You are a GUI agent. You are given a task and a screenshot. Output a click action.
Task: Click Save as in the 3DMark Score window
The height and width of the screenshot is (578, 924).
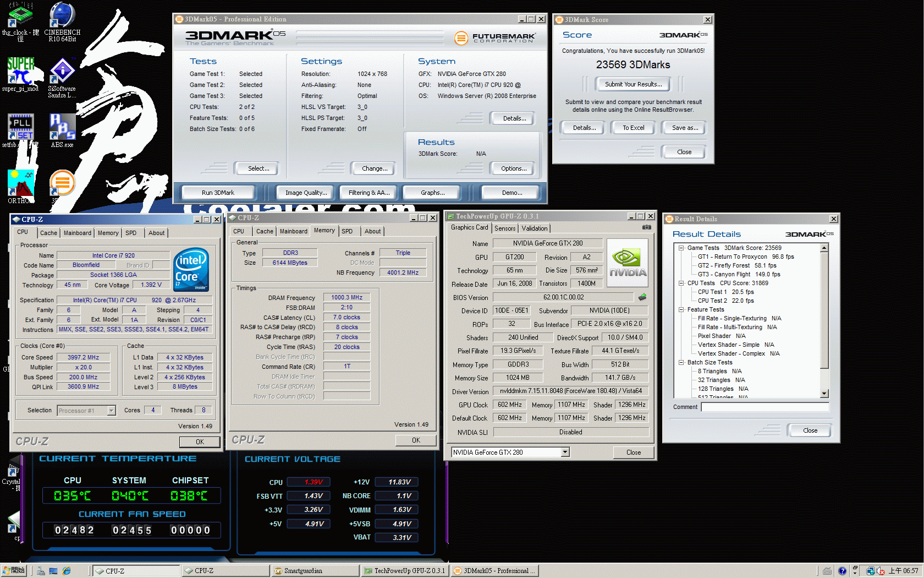coord(685,128)
